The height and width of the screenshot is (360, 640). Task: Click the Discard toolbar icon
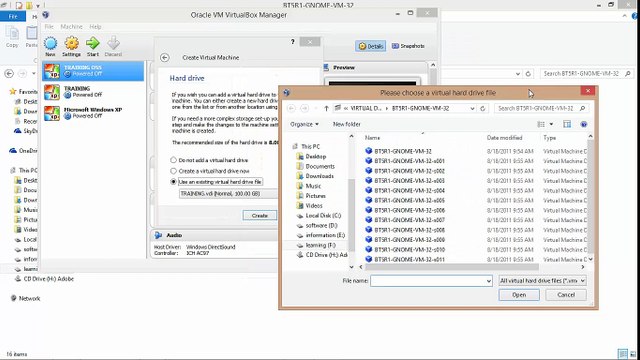[113, 46]
